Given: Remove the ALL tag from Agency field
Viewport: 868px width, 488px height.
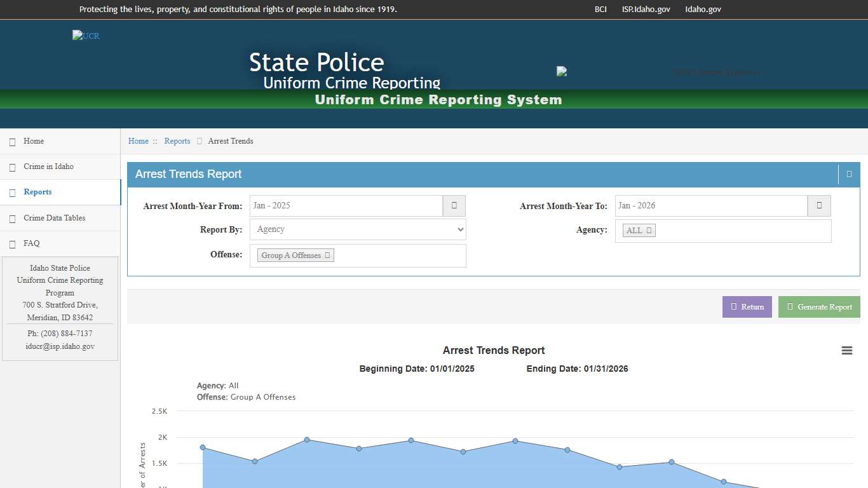Looking at the screenshot, I should coord(649,231).
